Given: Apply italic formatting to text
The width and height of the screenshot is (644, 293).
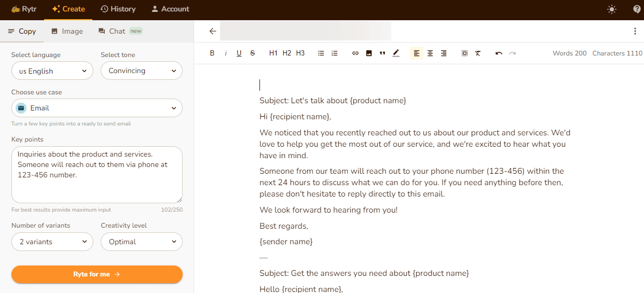Looking at the screenshot, I should [226, 53].
